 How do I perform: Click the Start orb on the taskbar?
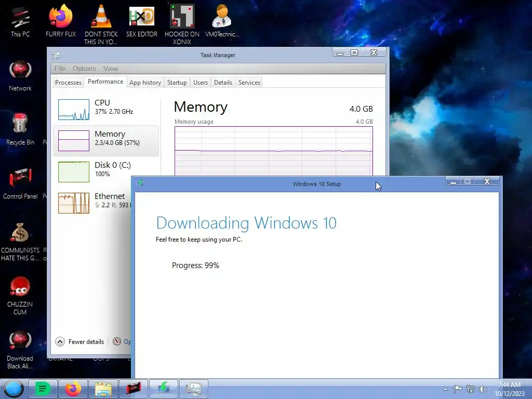tap(14, 389)
